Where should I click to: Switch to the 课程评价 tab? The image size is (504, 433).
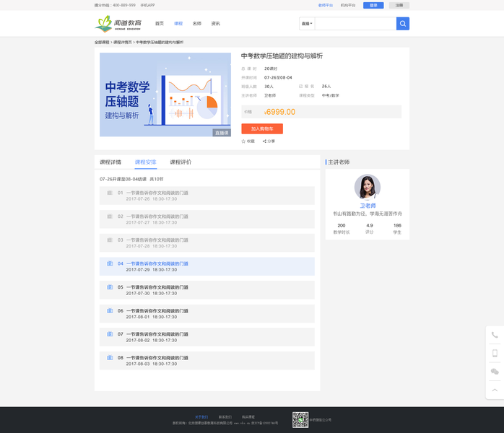click(x=181, y=162)
